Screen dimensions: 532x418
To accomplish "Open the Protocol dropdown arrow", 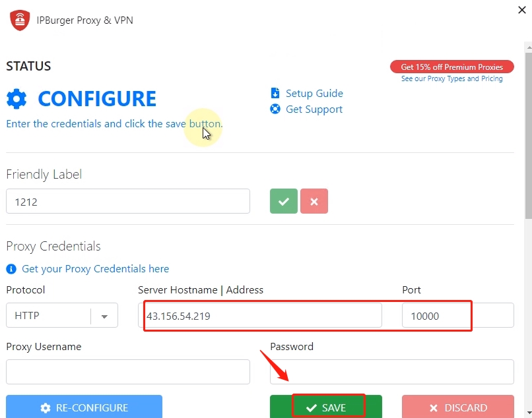I will pyautogui.click(x=104, y=316).
